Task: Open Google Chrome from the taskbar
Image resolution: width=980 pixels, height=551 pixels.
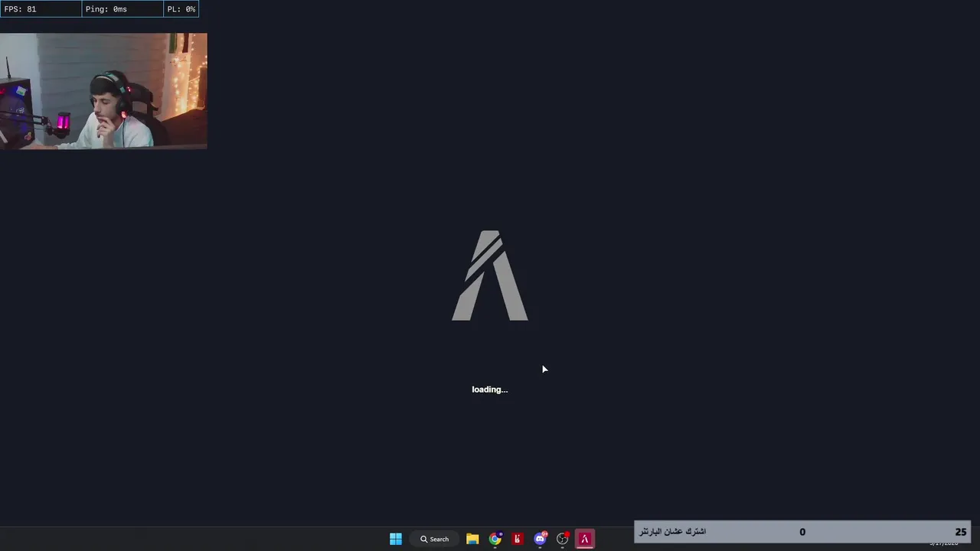Action: 495,539
